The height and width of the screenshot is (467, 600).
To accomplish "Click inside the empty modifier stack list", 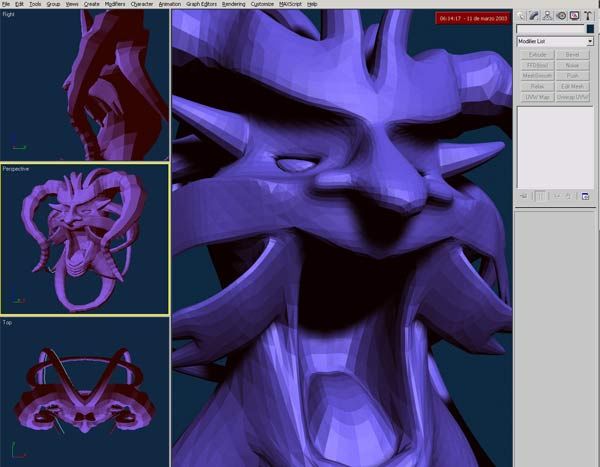I will pos(555,147).
